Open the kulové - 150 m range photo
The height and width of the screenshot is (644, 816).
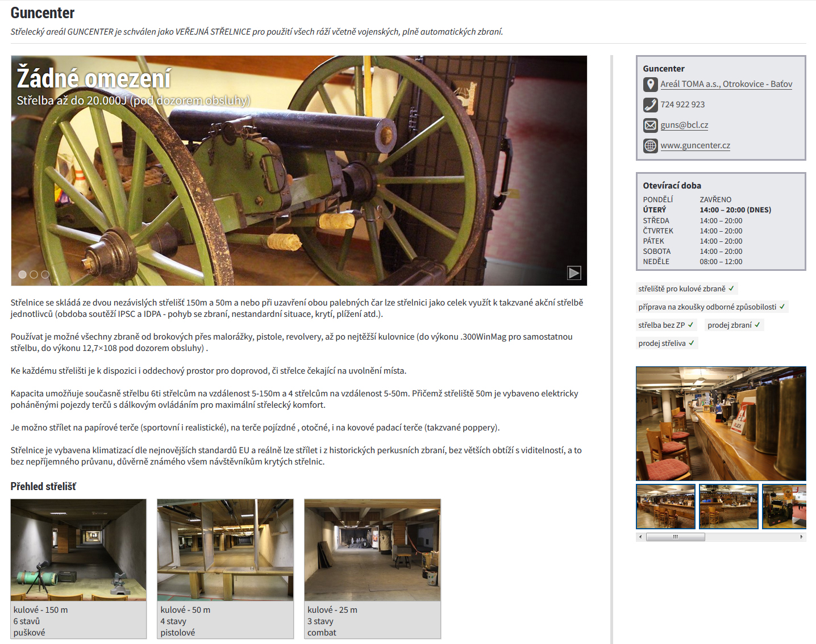[78, 550]
